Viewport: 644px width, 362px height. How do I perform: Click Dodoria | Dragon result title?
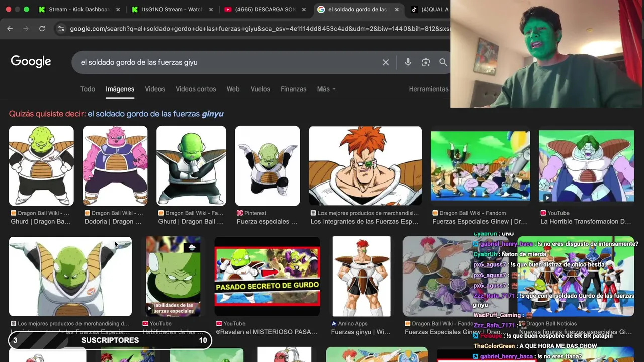[x=113, y=222]
